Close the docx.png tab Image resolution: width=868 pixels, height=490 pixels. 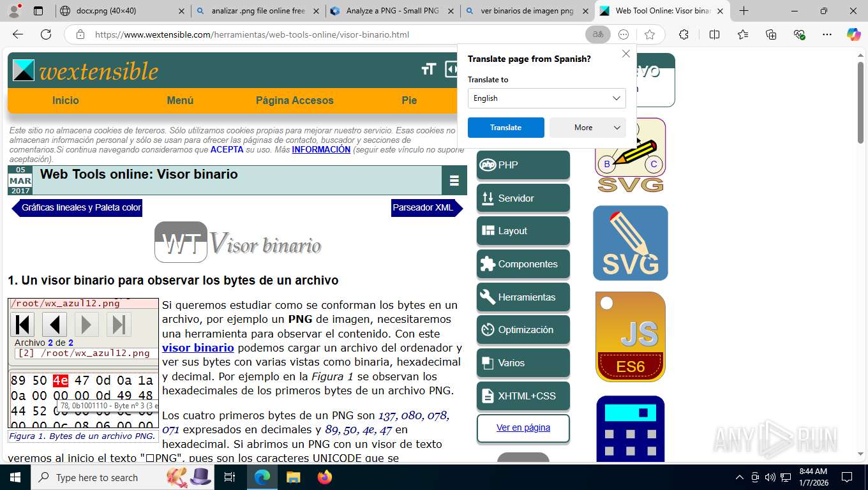(181, 11)
